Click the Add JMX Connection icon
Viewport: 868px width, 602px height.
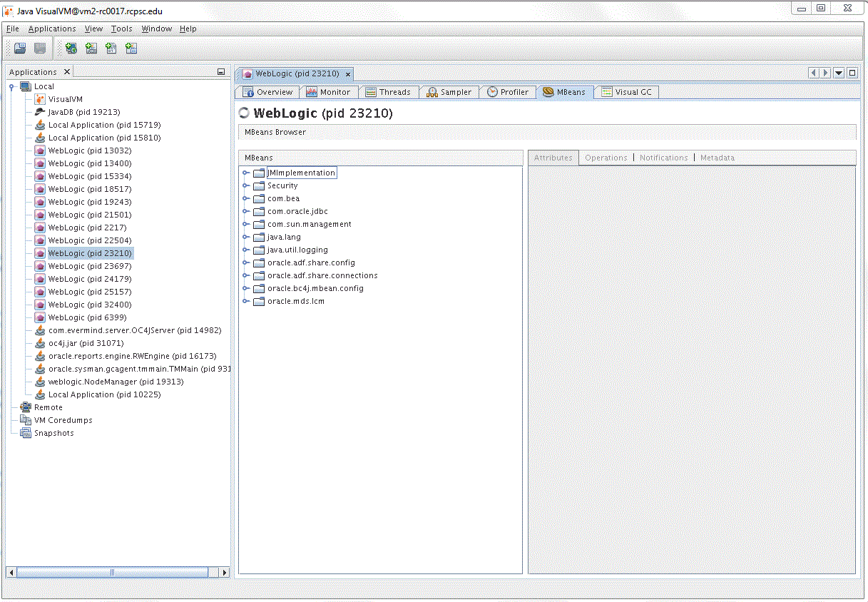91,48
